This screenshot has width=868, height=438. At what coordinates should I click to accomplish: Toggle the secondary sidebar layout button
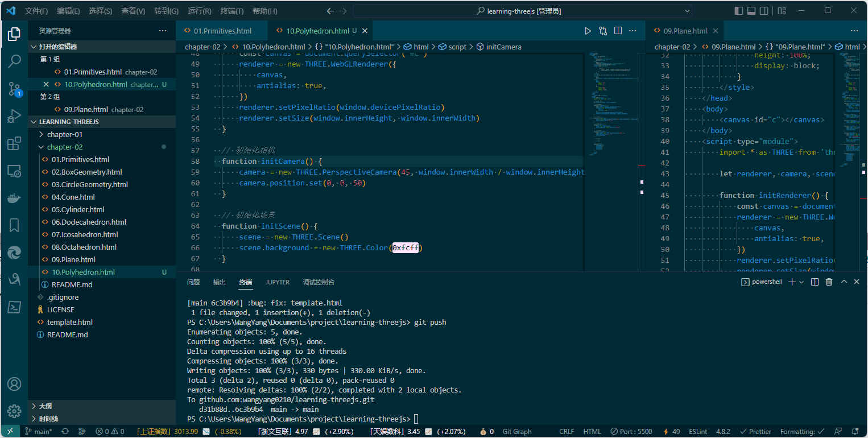tap(764, 11)
